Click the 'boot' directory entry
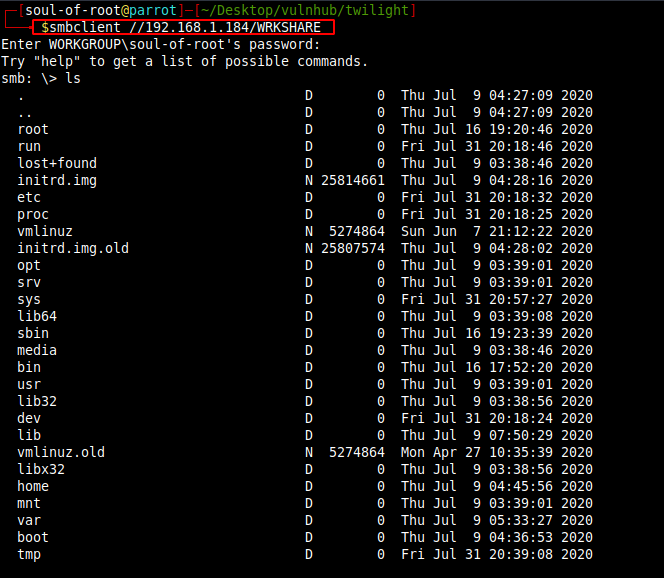Screen dimensions: 664x578 coord(33,537)
